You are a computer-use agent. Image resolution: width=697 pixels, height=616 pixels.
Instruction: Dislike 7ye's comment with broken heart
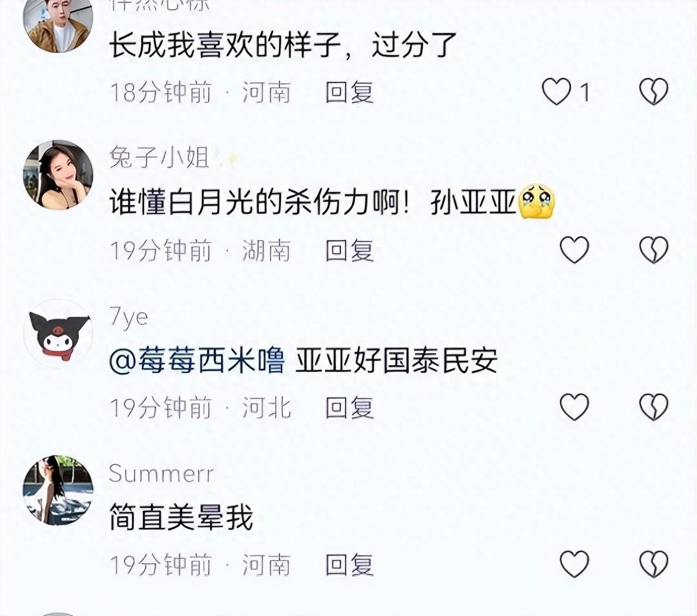click(653, 407)
